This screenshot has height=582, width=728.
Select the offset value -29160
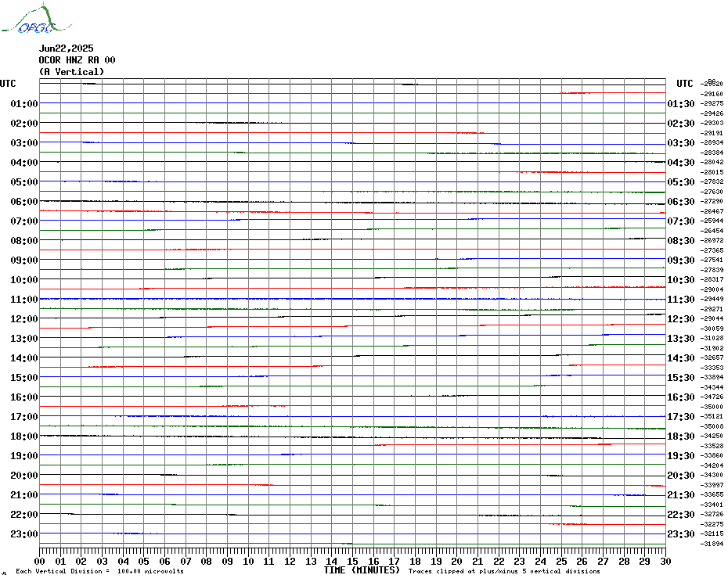(712, 94)
